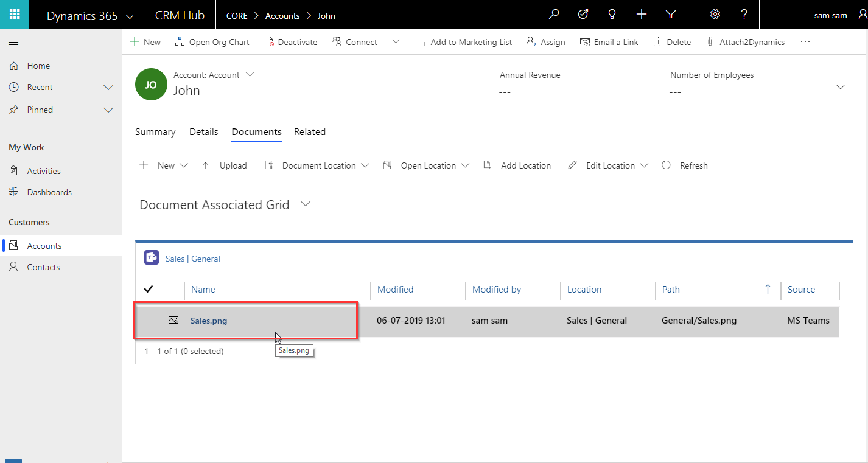This screenshot has width=868, height=463.
Task: Open the help question mark icon
Action: pos(744,15)
